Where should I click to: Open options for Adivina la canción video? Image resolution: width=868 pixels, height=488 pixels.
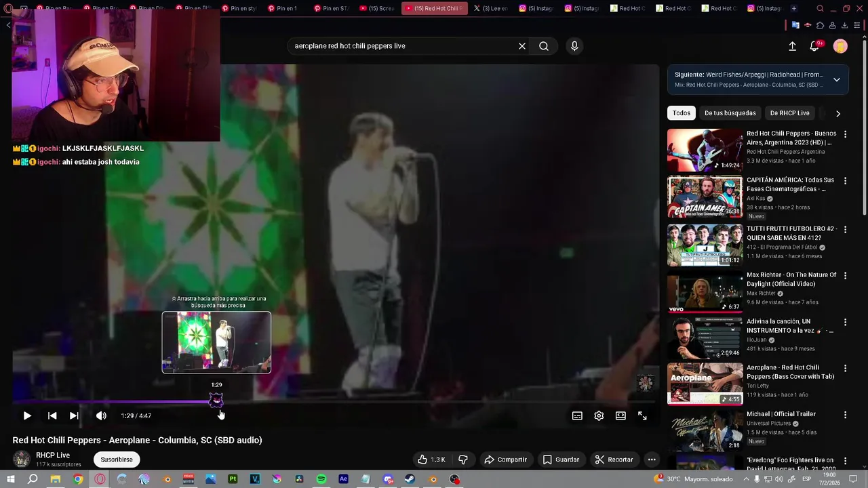tap(845, 322)
